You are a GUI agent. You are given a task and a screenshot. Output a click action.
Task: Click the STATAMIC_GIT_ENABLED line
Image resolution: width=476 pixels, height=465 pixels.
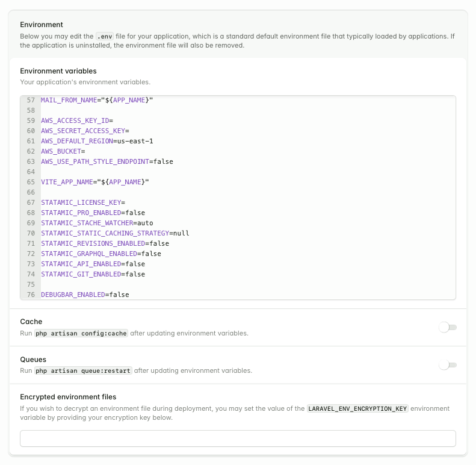pyautogui.click(x=93, y=274)
